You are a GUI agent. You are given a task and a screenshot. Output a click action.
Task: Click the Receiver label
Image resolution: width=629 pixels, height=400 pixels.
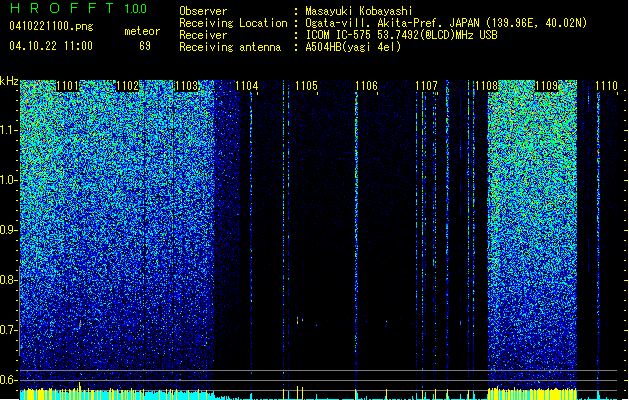pos(203,35)
